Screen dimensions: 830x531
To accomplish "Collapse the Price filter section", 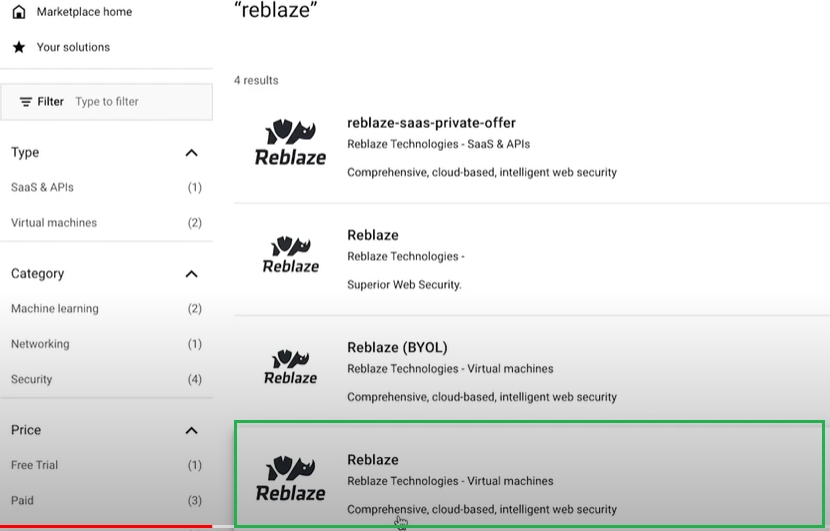I will [x=192, y=431].
